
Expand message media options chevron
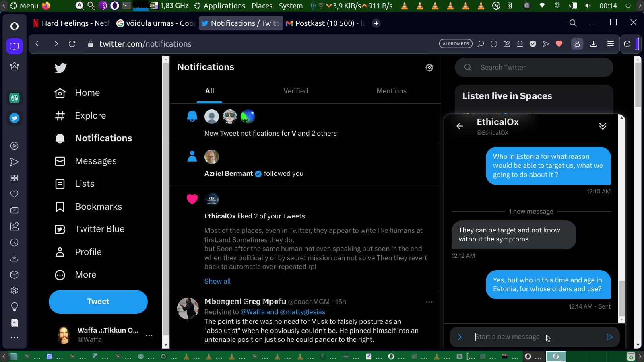click(x=460, y=337)
